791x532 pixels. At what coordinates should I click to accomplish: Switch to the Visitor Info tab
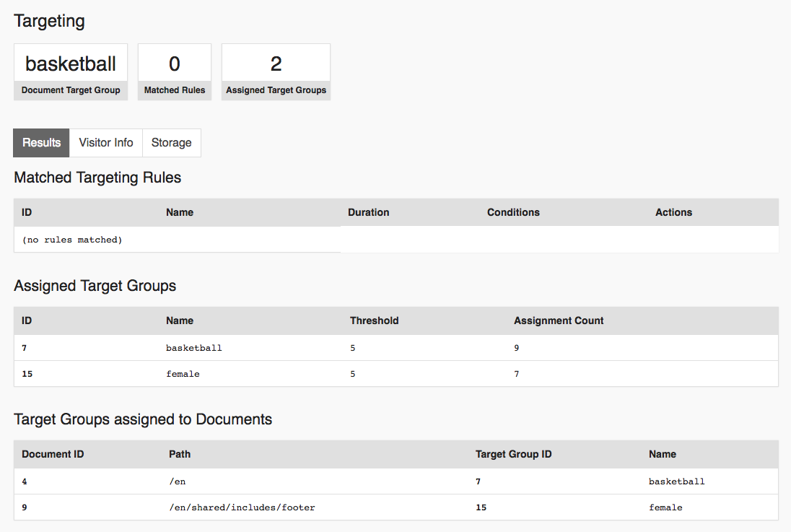coord(106,143)
